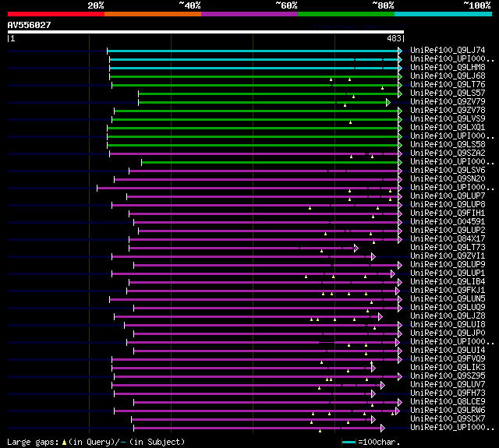Click the orange ~40% identity color segment

[x=153, y=14]
